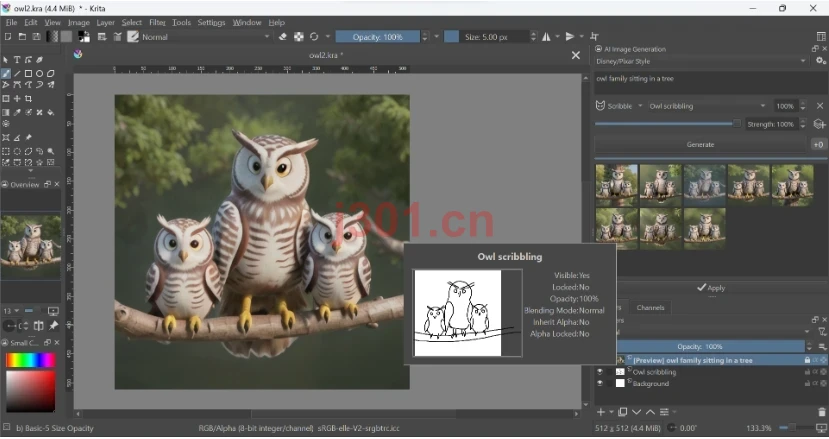Expand the reload preset dropdown arrow
The width and height of the screenshot is (829, 439).
pyautogui.click(x=328, y=36)
